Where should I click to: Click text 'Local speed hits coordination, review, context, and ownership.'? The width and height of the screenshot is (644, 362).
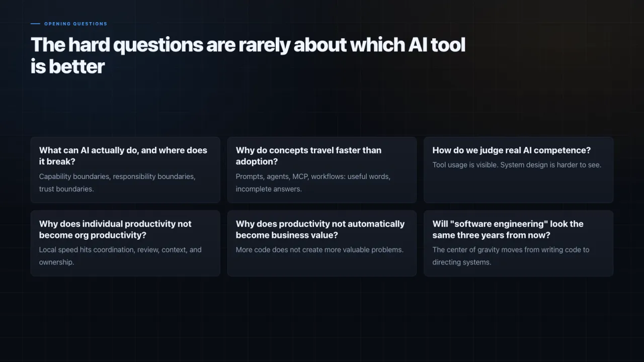pyautogui.click(x=120, y=256)
